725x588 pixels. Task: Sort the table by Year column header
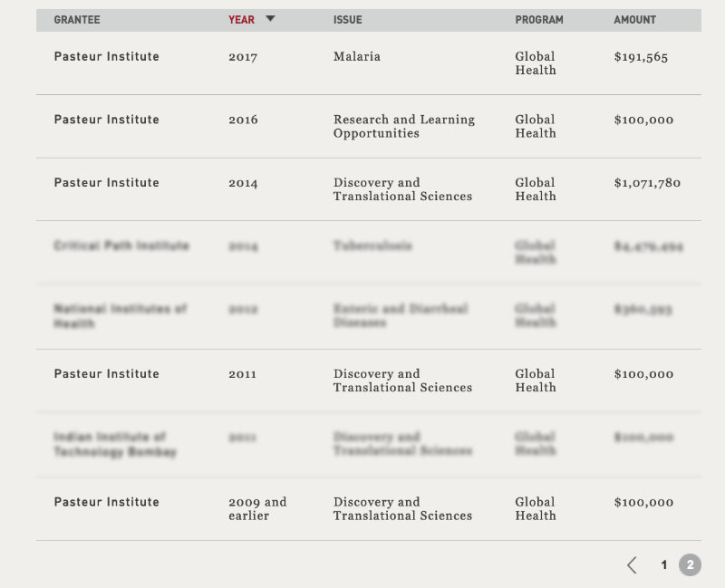pos(241,20)
